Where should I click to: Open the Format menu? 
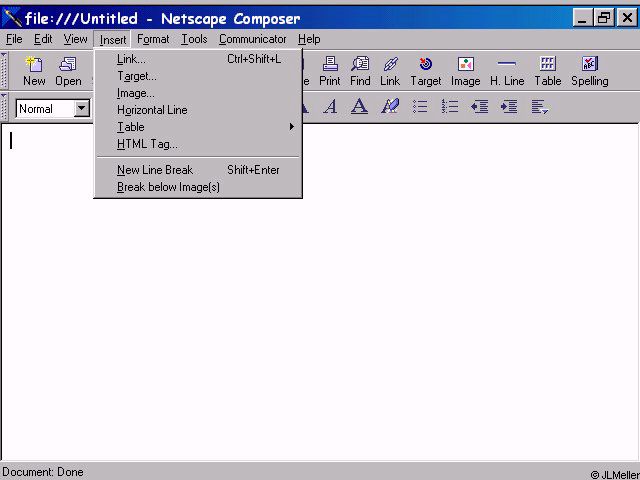(153, 39)
